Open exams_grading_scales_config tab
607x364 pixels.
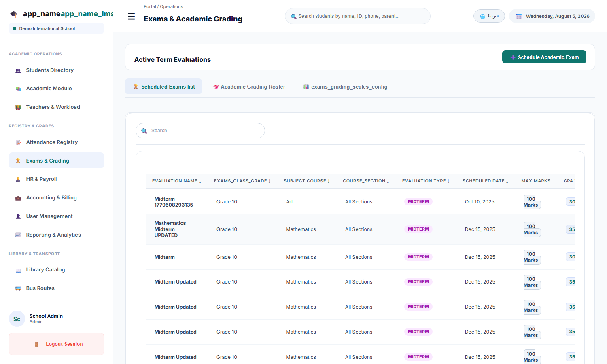point(346,87)
